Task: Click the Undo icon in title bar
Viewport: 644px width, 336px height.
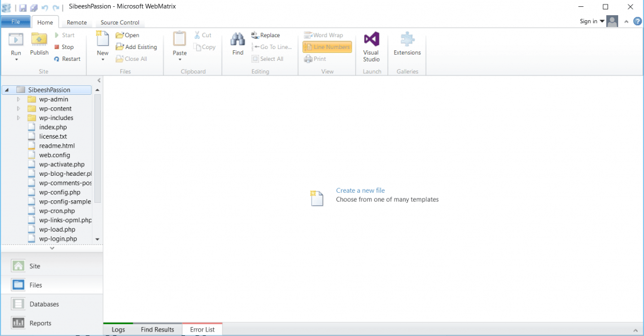Action: [x=45, y=8]
